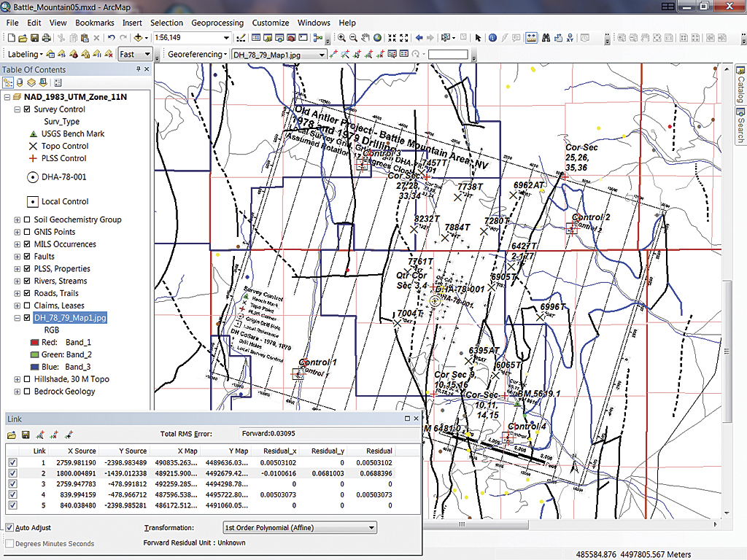
Task: Open the georeferencing layer dropdown
Action: (x=322, y=55)
